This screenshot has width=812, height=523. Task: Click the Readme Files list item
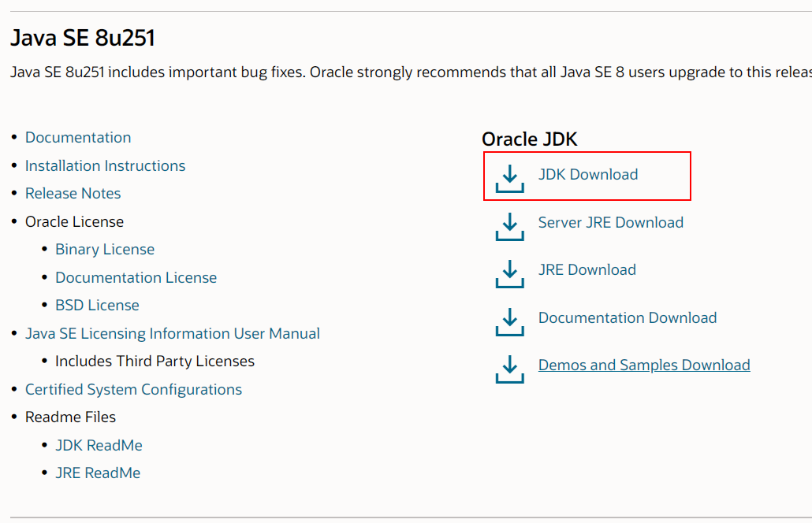coord(70,417)
